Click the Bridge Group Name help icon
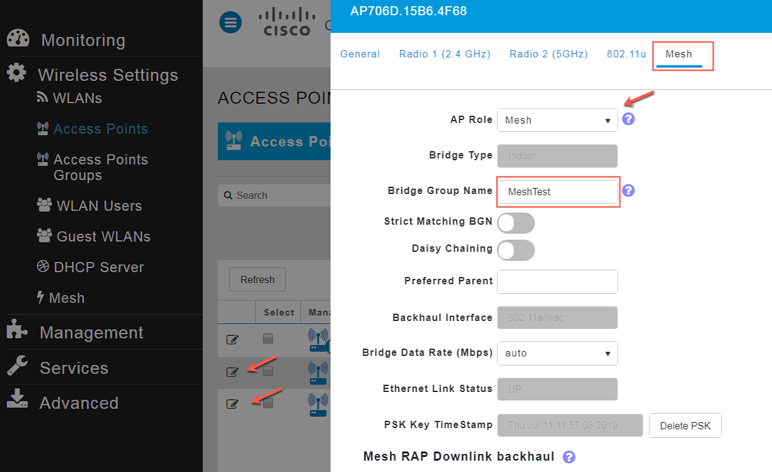 click(629, 190)
